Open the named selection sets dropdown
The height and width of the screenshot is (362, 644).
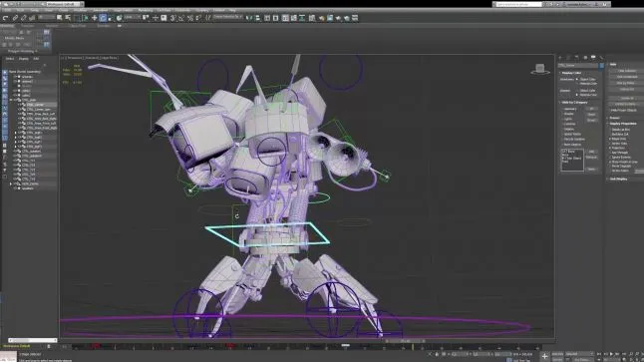(x=228, y=17)
